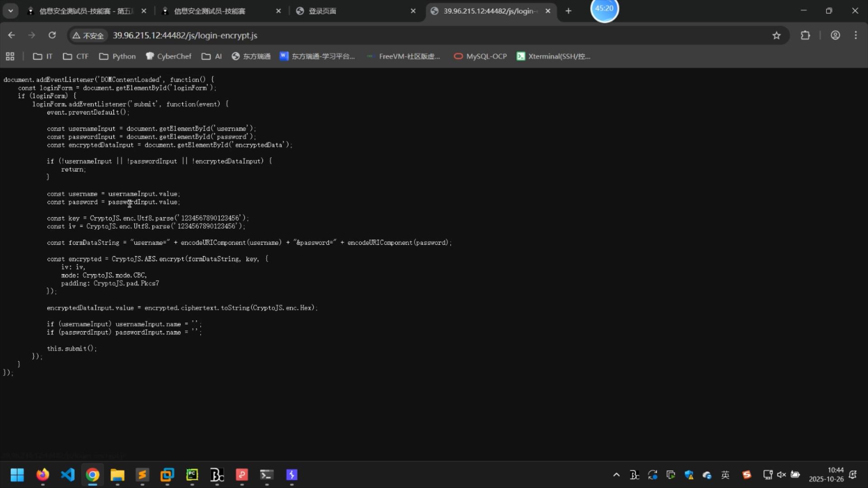Show hidden system tray icons
Viewport: 868px width, 488px height.
[616, 475]
